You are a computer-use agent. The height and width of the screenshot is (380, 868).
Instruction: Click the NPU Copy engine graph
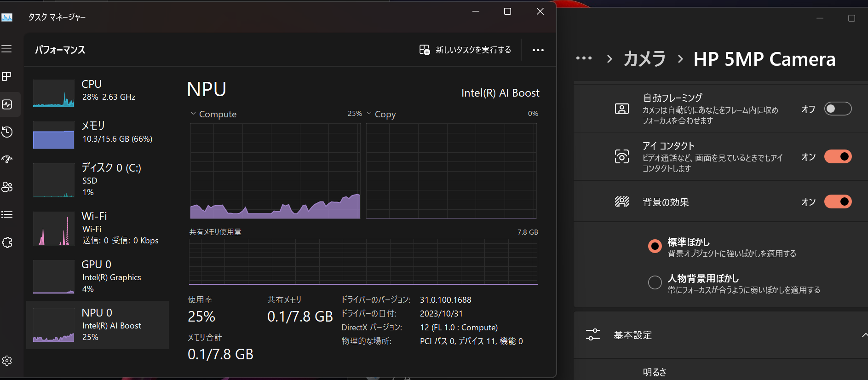(x=451, y=171)
